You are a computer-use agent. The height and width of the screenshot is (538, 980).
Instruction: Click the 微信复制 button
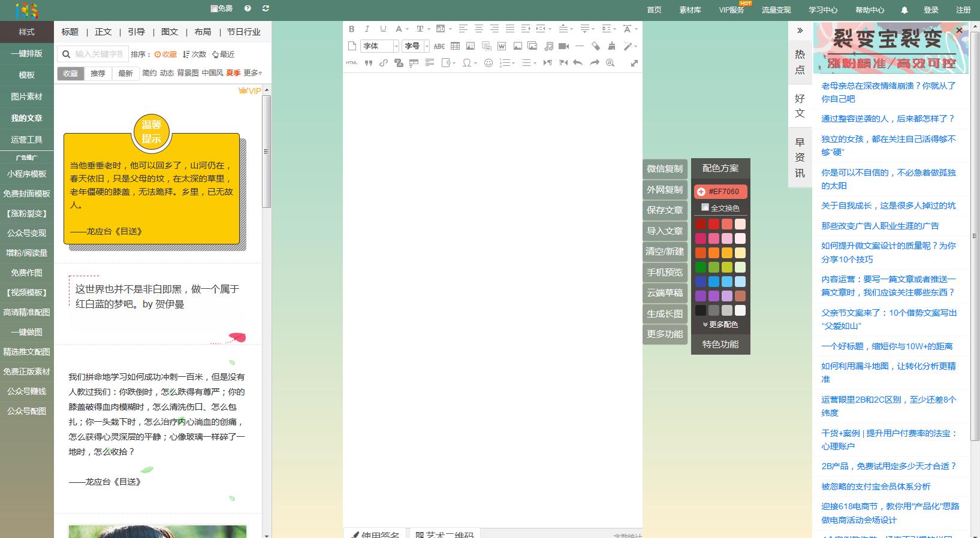[665, 169]
